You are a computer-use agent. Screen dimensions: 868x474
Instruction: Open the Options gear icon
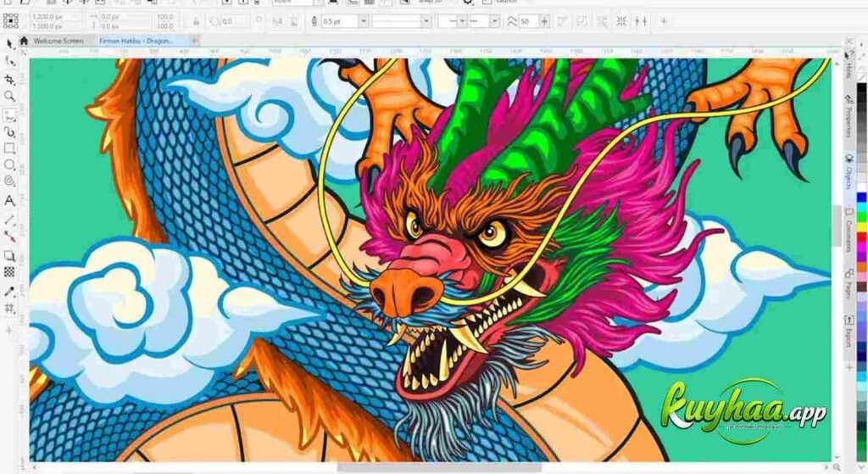[x=468, y=3]
